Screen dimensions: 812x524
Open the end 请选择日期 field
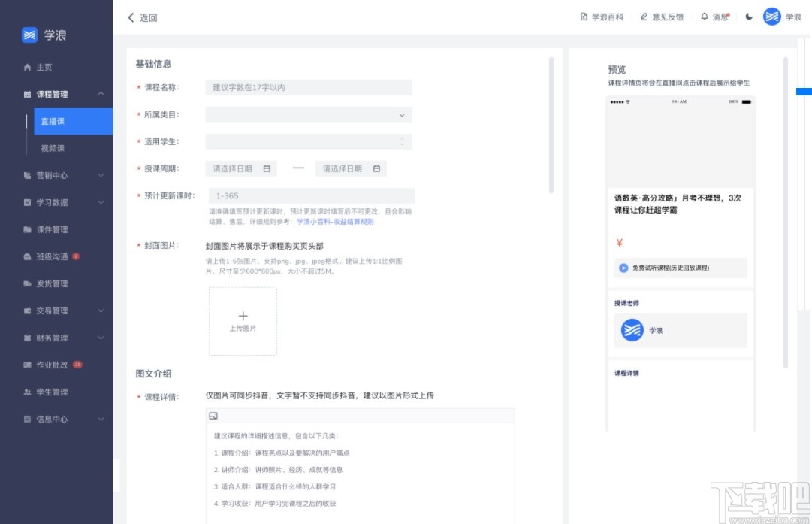[351, 169]
